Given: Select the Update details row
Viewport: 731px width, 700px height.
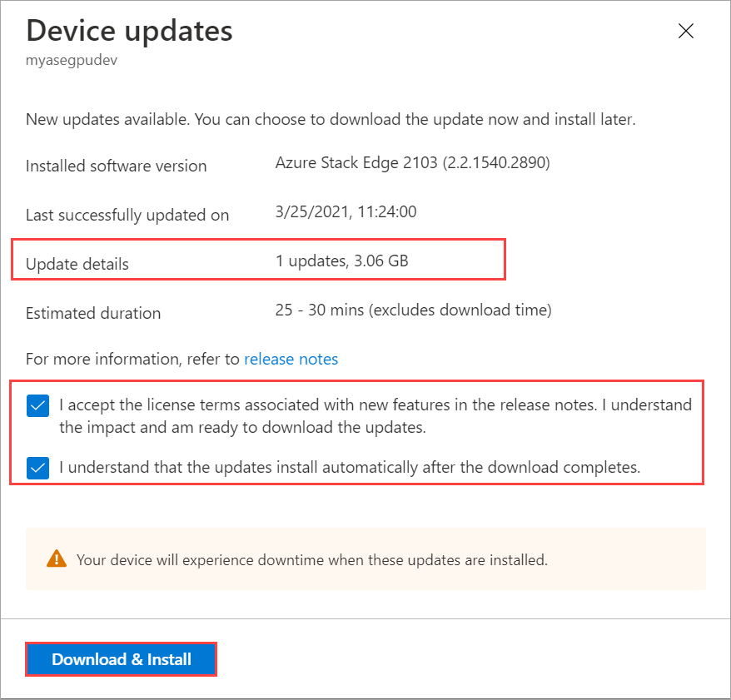Looking at the screenshot, I should [x=77, y=264].
